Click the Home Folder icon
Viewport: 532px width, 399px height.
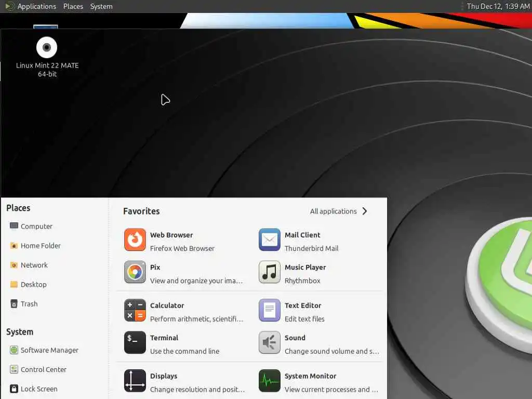14,245
